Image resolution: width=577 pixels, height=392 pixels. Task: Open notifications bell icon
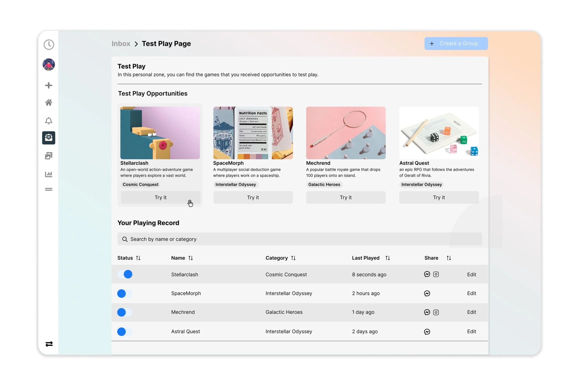pos(49,121)
